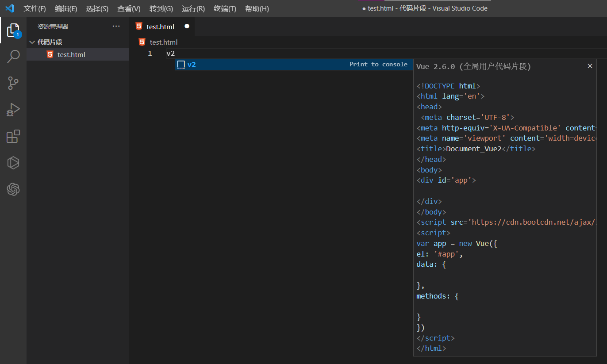The image size is (607, 364).
Task: Select test.html in the explorer tree
Action: coord(77,54)
